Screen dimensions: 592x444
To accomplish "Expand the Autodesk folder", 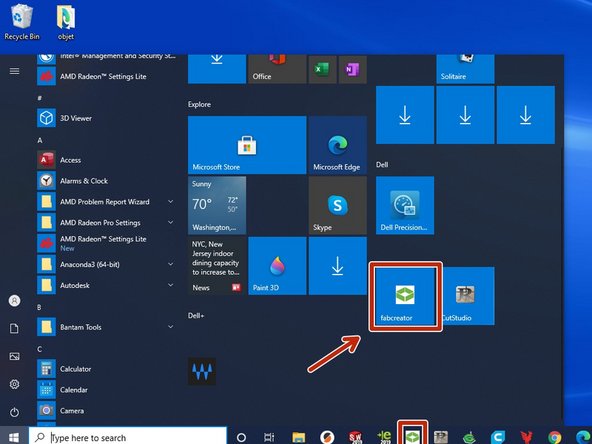I will (x=106, y=285).
